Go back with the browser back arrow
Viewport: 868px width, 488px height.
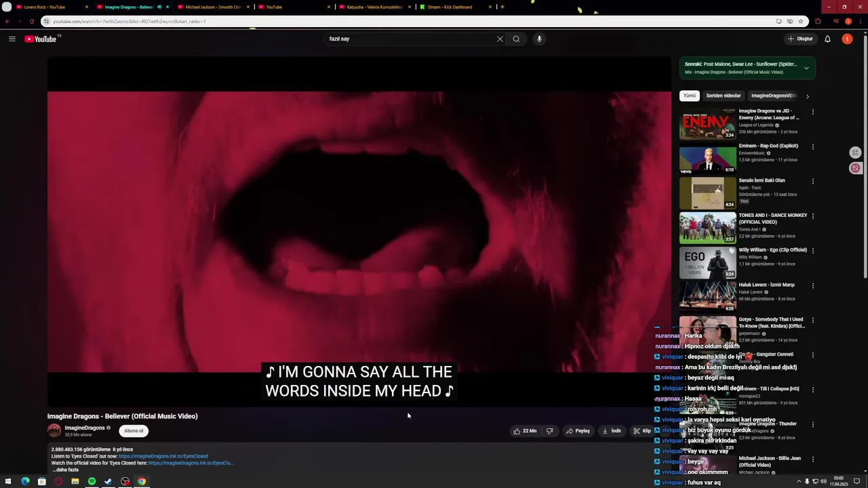tap(7, 21)
